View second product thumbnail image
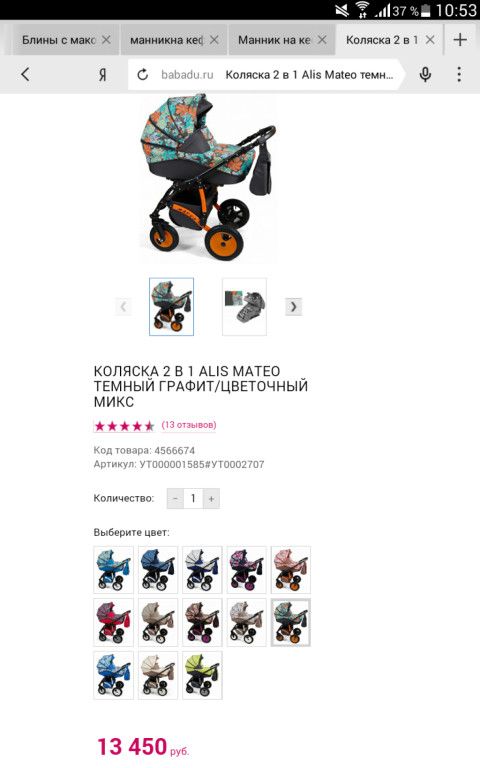 (244, 307)
